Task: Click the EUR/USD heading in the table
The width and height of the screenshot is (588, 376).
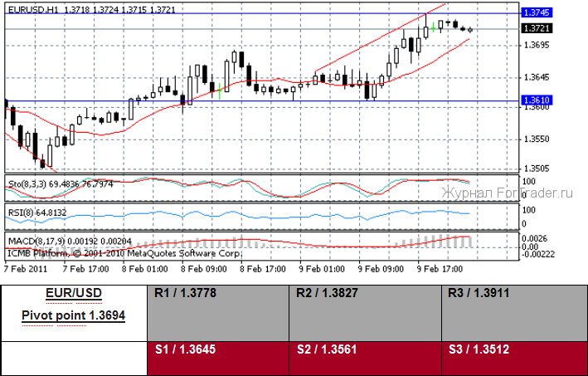Action: click(74, 294)
